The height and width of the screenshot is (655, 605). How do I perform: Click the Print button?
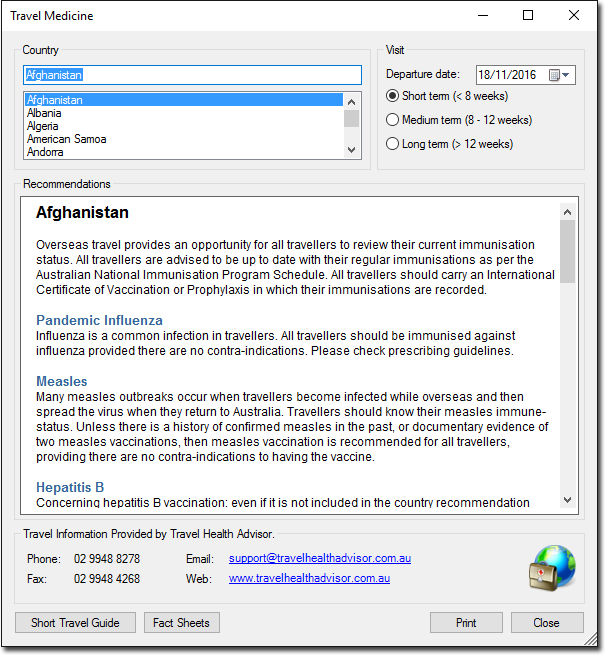(466, 623)
